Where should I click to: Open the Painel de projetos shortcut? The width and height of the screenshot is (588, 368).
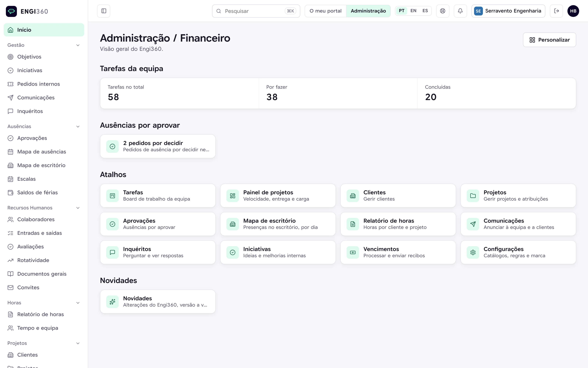coord(278,196)
